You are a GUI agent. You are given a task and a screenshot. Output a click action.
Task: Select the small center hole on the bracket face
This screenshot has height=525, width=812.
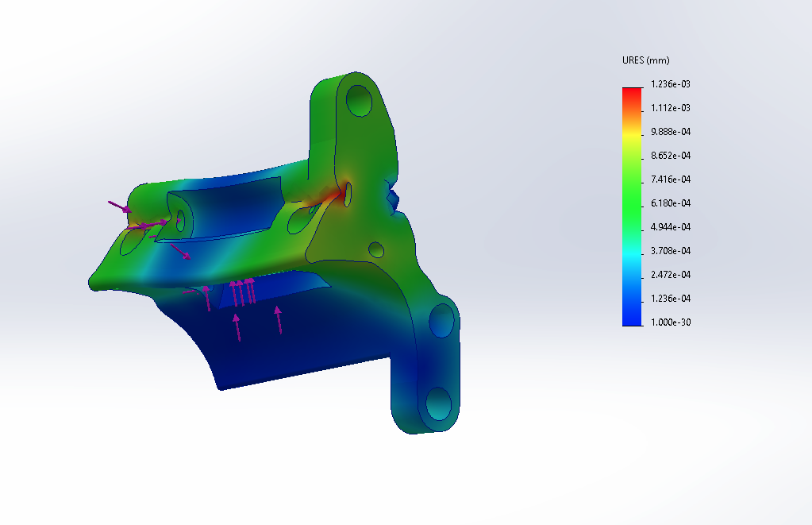377,251
